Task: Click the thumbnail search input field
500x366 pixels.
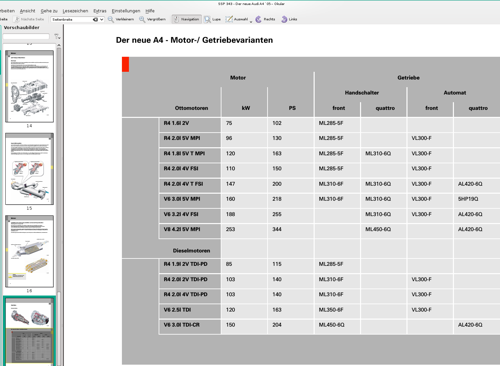Action: [26, 36]
